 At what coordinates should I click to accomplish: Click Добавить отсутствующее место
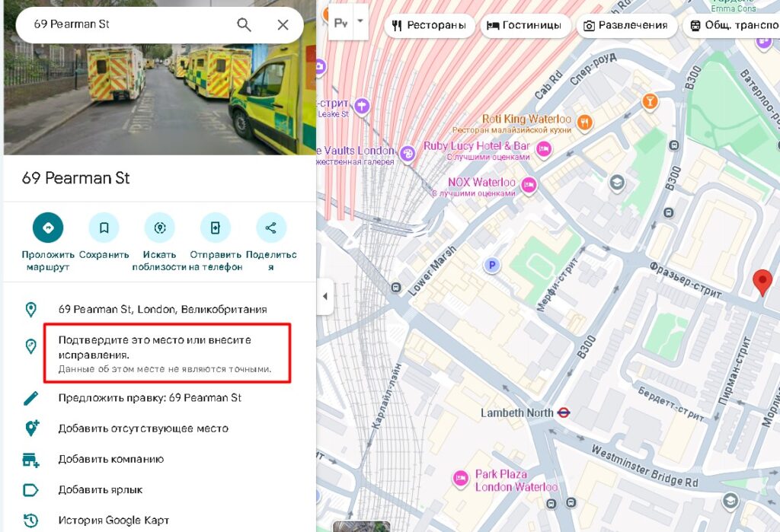coord(142,428)
